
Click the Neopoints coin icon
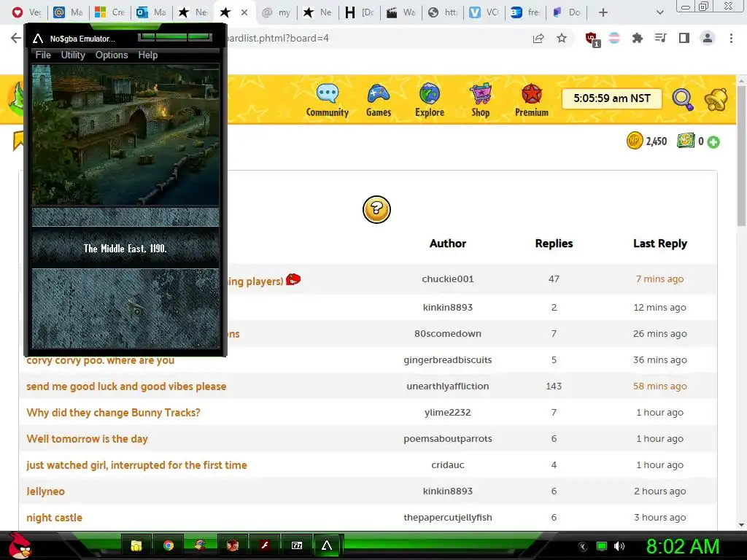coord(635,141)
